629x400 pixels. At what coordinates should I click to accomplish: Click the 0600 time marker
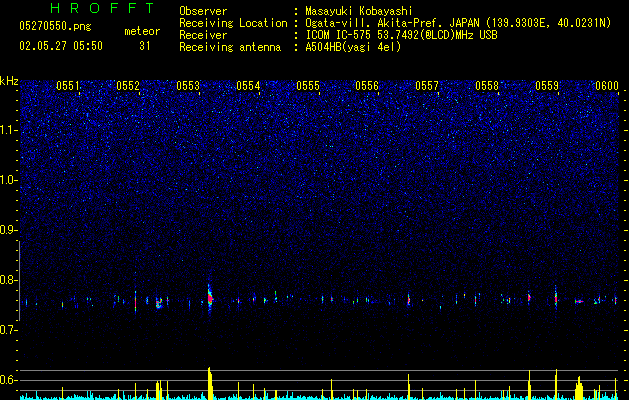tap(607, 86)
